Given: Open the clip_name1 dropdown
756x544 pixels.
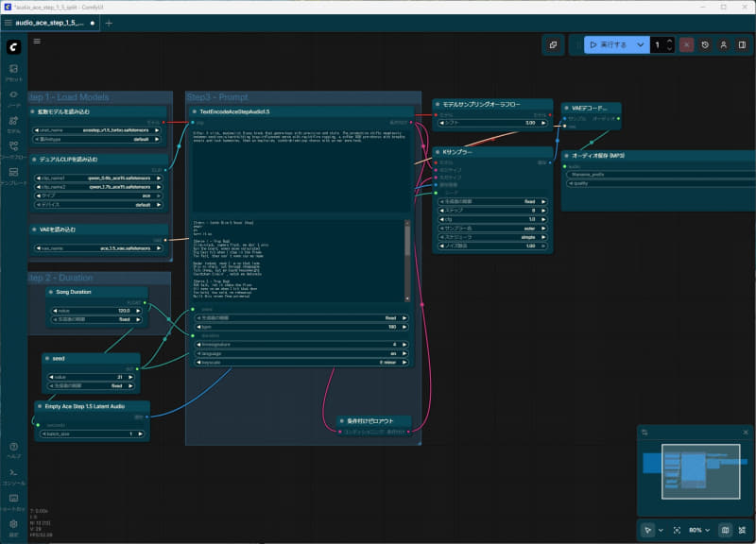Looking at the screenshot, I should coord(98,178).
